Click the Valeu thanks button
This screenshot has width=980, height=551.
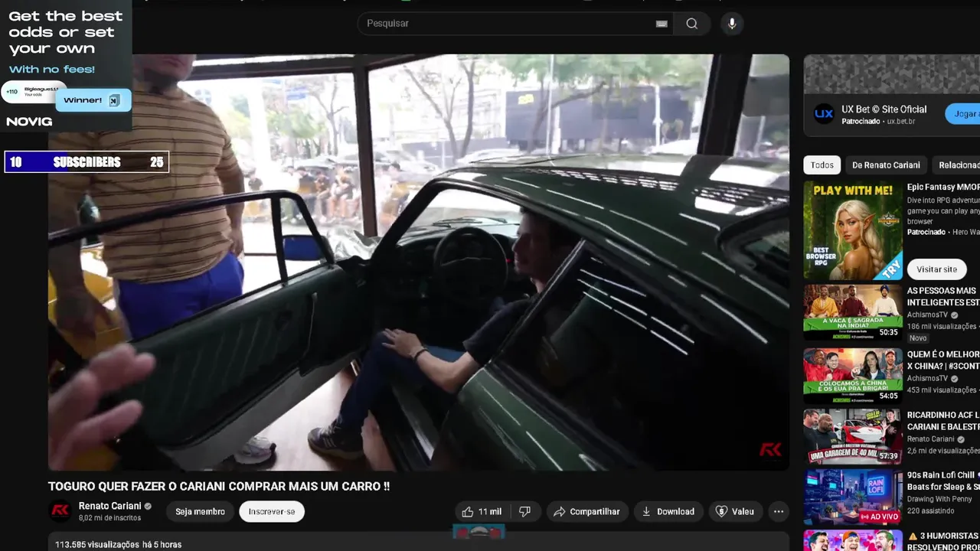[735, 511]
